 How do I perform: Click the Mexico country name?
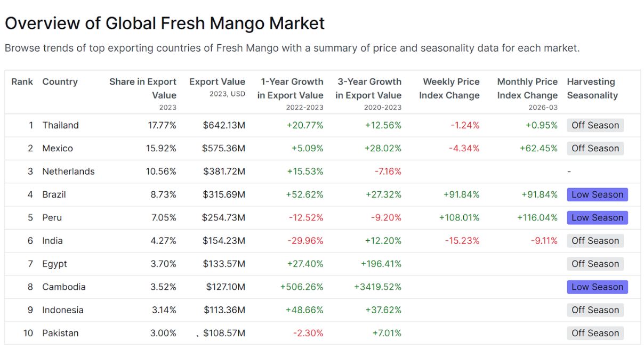pos(58,148)
